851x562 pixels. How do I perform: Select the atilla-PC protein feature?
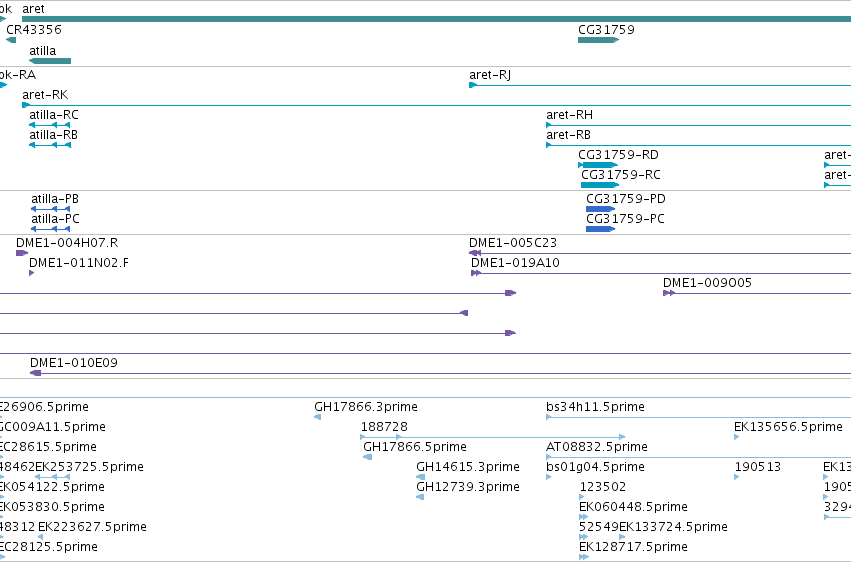(x=50, y=229)
